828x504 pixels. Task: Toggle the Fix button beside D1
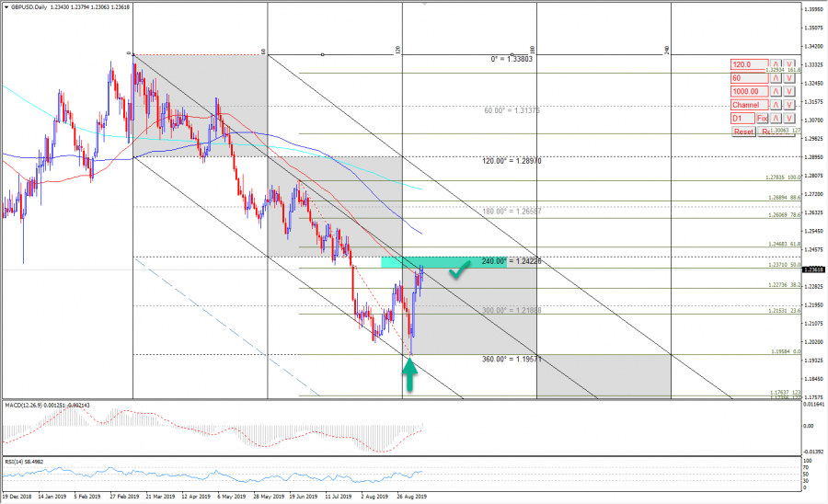click(762, 119)
